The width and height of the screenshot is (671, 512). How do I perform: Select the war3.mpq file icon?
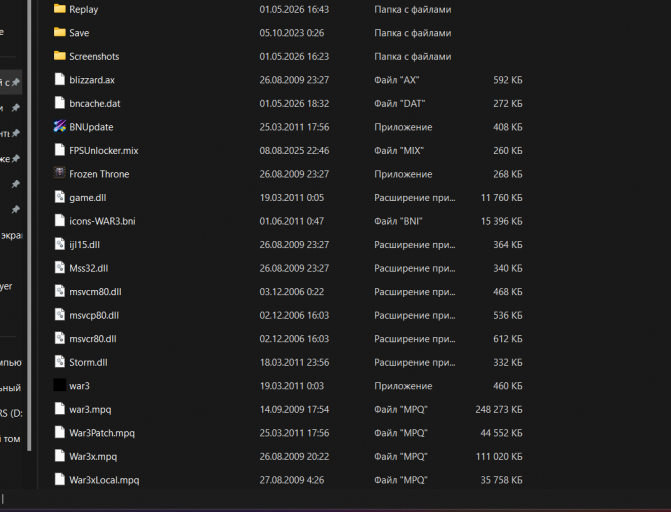pyautogui.click(x=60, y=409)
